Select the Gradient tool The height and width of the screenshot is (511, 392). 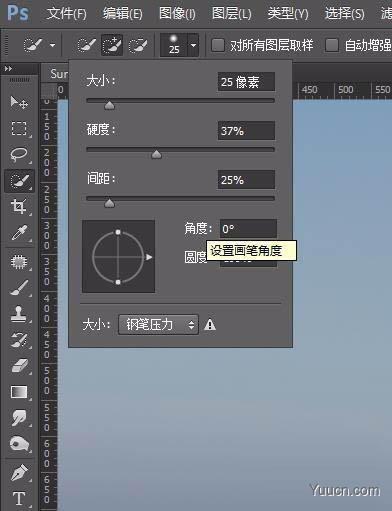(x=19, y=392)
